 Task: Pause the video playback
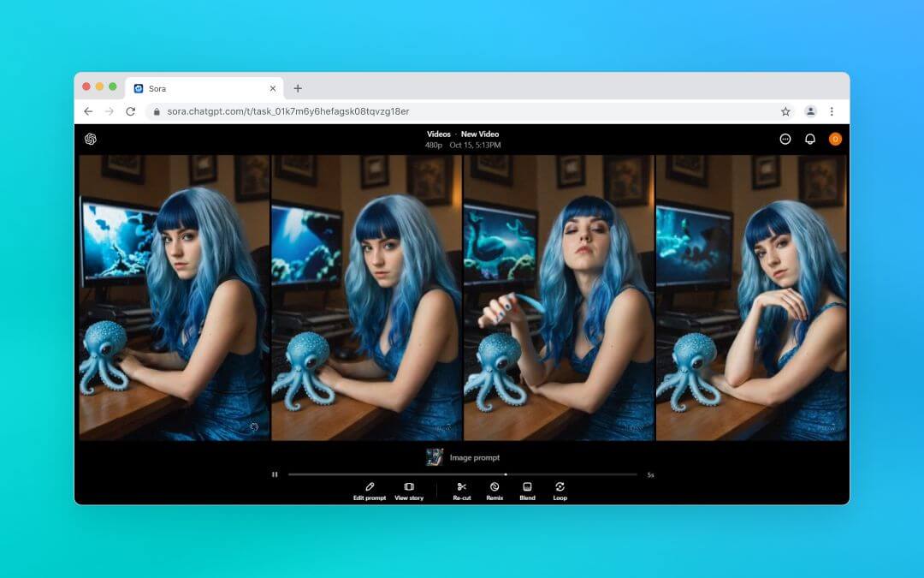275,474
